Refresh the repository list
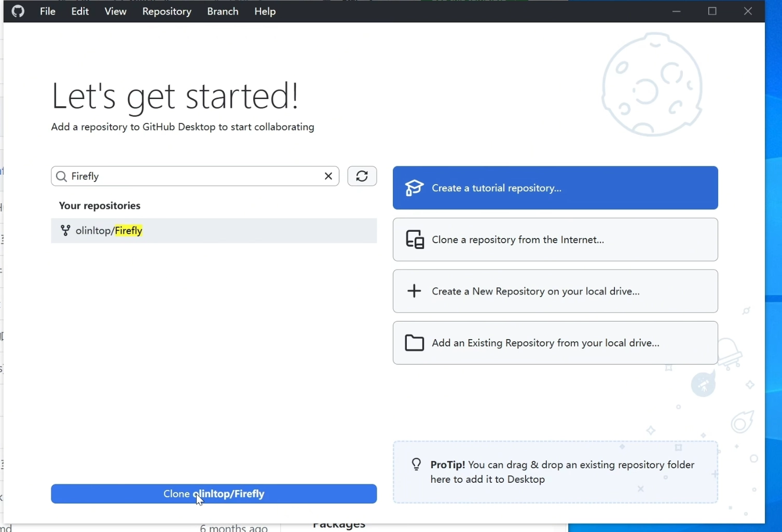 (362, 176)
